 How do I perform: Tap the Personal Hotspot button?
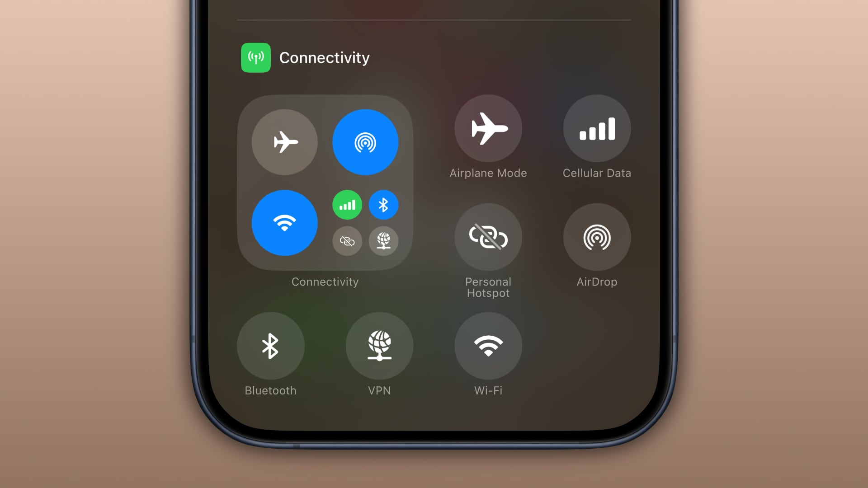pos(488,238)
